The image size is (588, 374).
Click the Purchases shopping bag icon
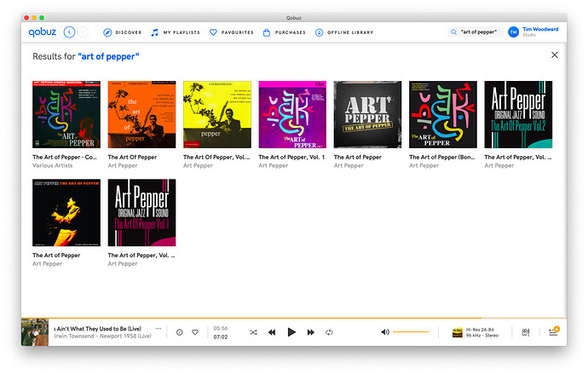[266, 32]
